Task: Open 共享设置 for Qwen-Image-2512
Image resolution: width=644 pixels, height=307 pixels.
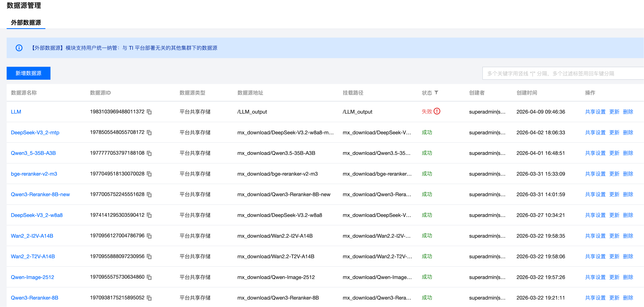Action: (595, 277)
